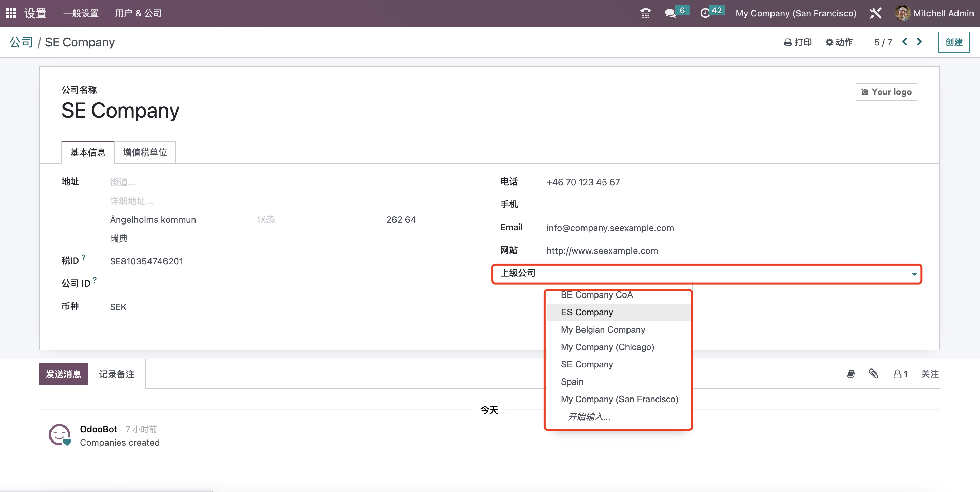Click the SE Company name heading field

(x=120, y=111)
